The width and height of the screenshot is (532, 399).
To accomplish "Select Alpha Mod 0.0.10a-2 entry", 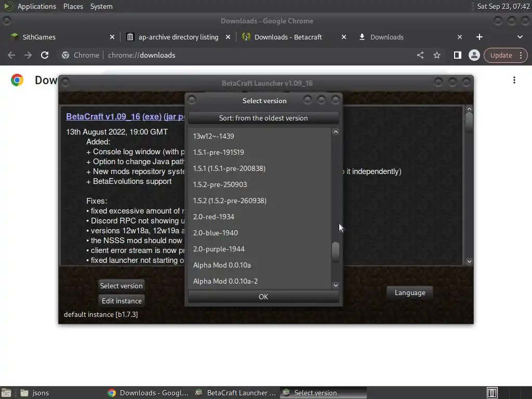I will [x=260, y=281].
